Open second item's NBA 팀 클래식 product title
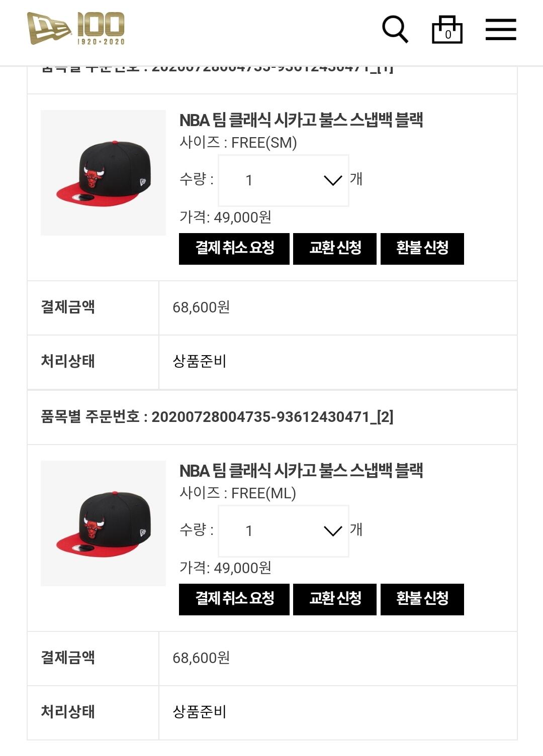 point(301,471)
